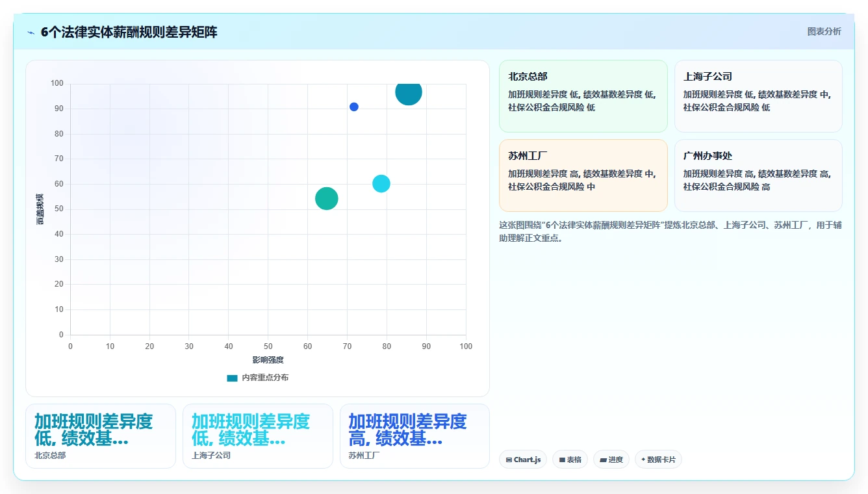Select the cyan bubble near 60
Screen dimensions: 868x494
tap(381, 184)
